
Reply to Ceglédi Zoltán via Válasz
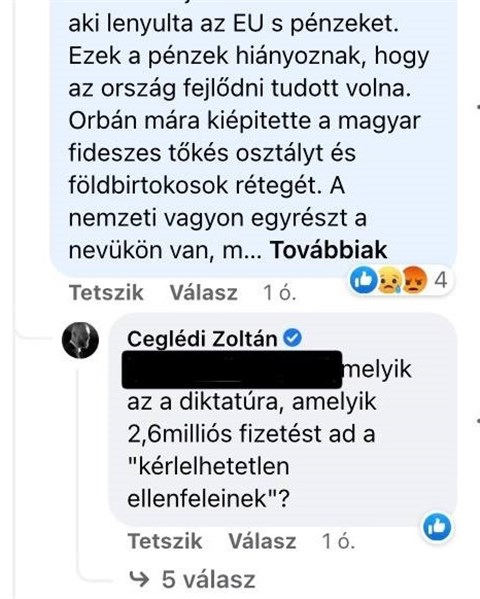[x=262, y=541]
